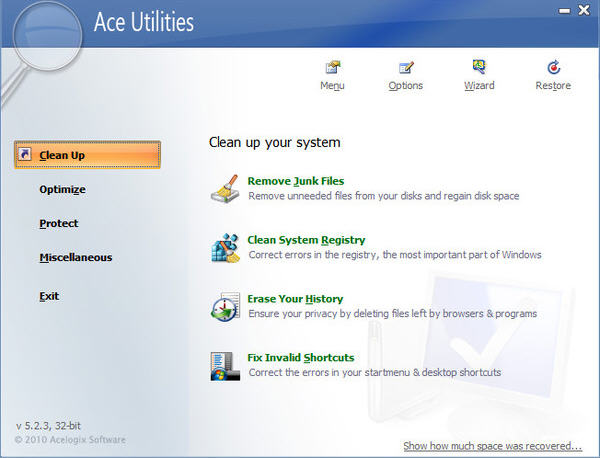
Task: Minimize the Ace Utilities window
Action: pyautogui.click(x=564, y=11)
